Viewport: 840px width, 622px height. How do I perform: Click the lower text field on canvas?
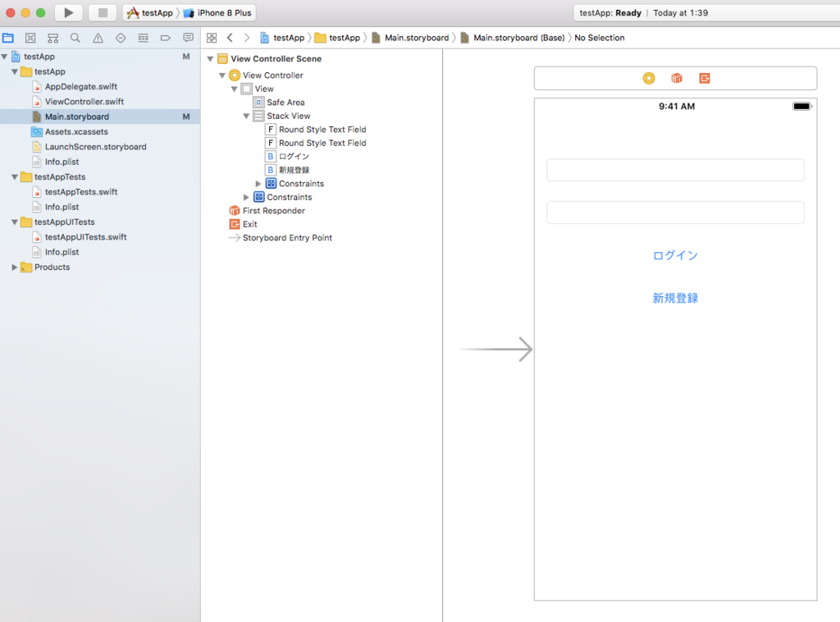(x=675, y=213)
